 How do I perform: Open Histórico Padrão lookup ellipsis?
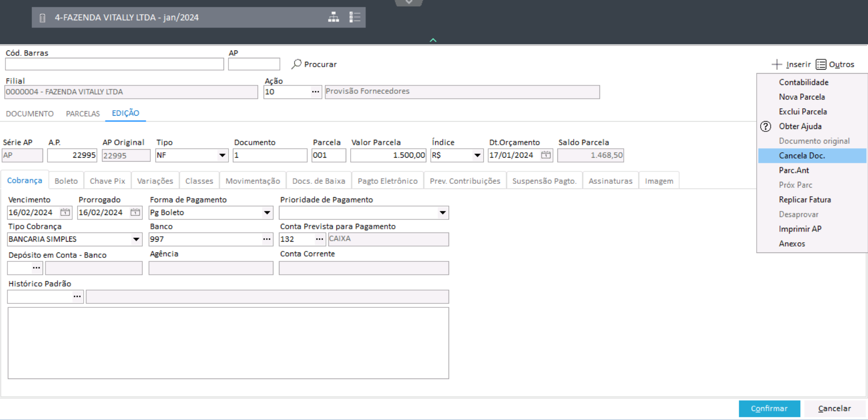(77, 297)
